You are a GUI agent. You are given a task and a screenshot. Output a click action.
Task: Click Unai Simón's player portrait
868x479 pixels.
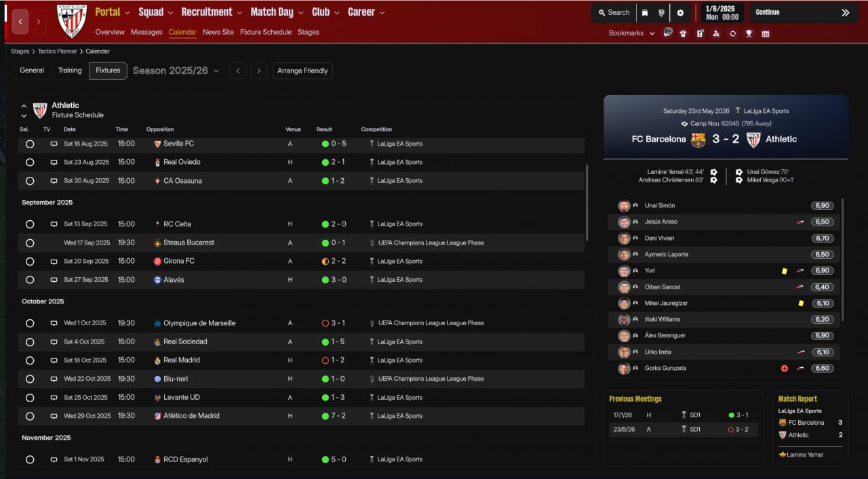coord(624,206)
